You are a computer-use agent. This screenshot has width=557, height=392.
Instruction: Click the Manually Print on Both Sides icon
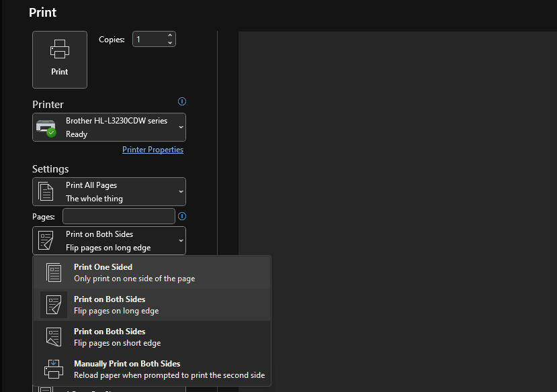coord(54,369)
